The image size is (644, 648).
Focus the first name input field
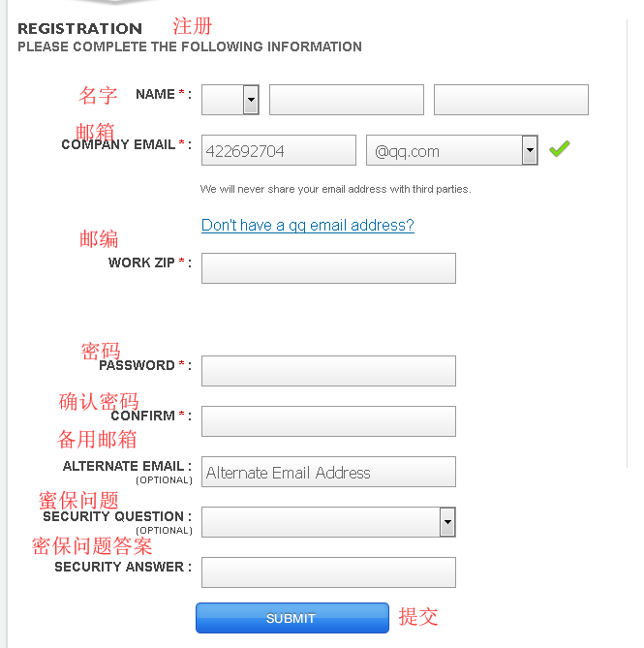point(346,100)
